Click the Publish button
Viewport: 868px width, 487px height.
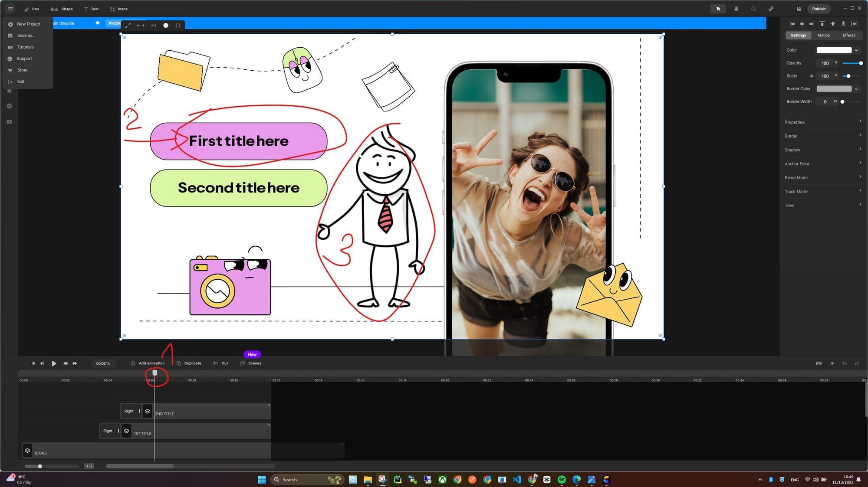[819, 9]
